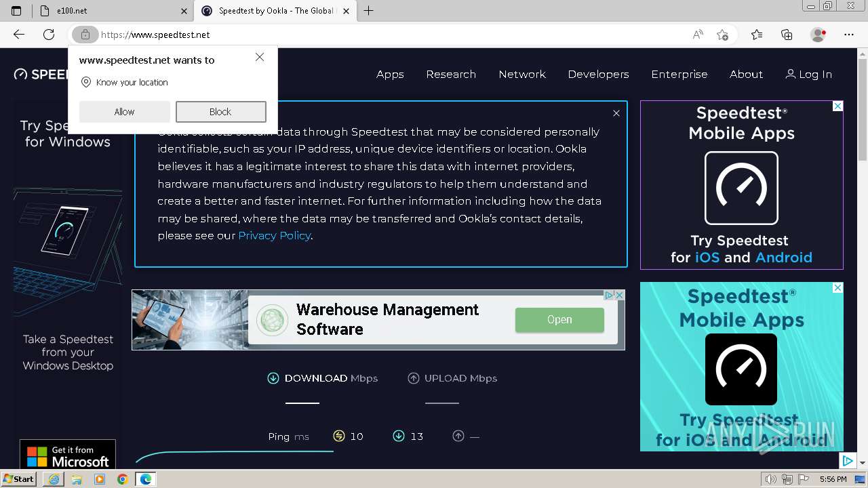Close the e100.net tab

pyautogui.click(x=184, y=11)
